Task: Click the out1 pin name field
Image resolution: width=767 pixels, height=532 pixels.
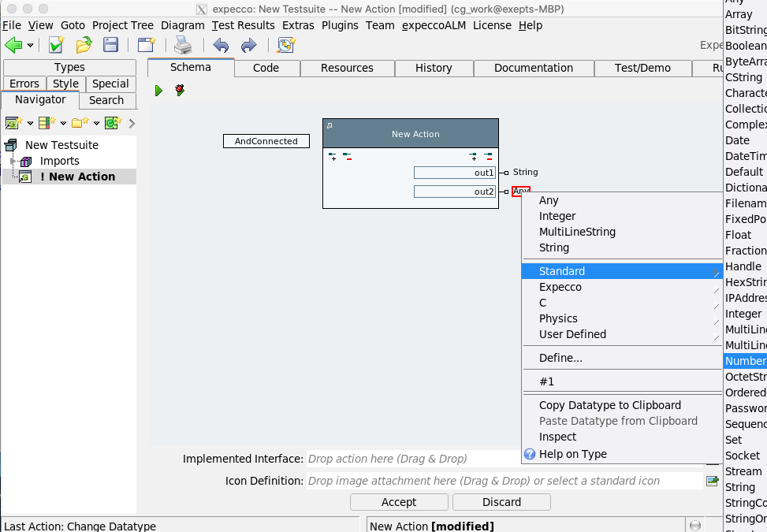Action: tap(455, 172)
